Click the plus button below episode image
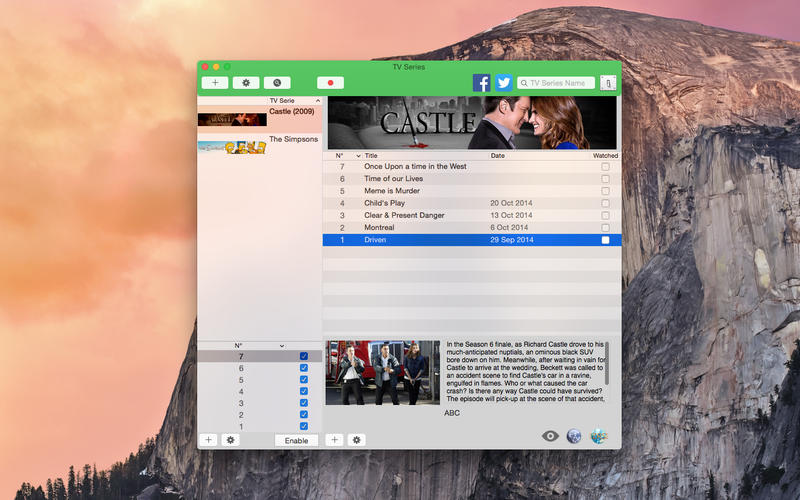The image size is (800, 500). click(x=334, y=440)
